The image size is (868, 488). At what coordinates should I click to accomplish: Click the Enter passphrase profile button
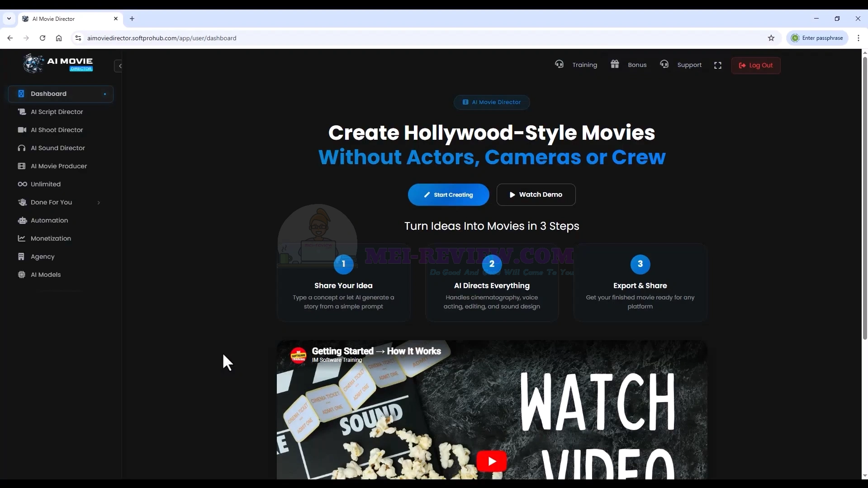(x=817, y=38)
